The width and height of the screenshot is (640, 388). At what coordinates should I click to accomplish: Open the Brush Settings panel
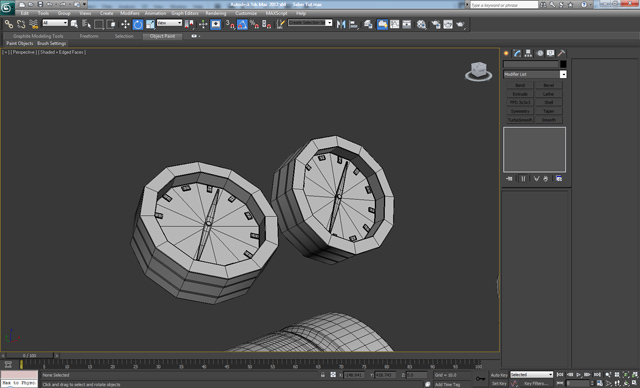pyautogui.click(x=51, y=43)
